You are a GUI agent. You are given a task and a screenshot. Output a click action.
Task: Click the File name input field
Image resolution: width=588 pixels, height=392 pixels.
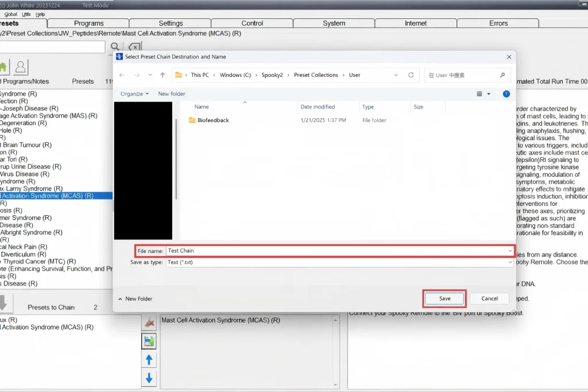(338, 251)
